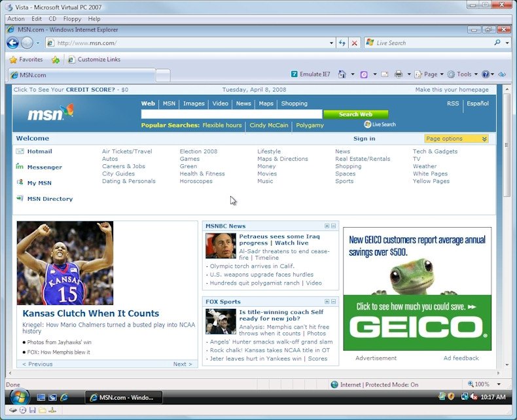Click Make this your homepage link

[452, 90]
